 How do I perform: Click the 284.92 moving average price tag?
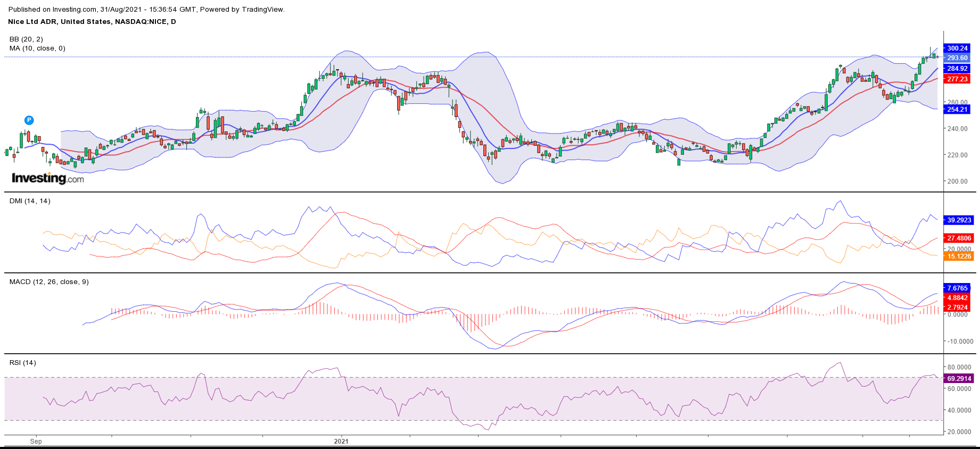957,69
